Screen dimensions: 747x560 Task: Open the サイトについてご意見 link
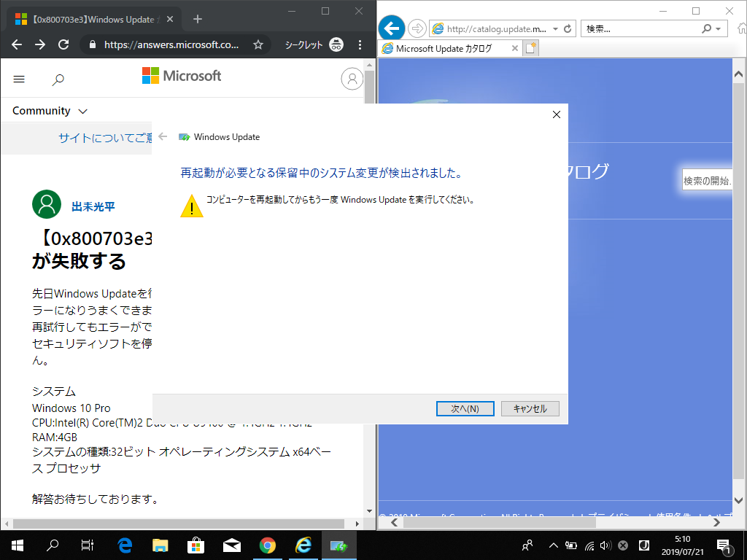pyautogui.click(x=105, y=138)
